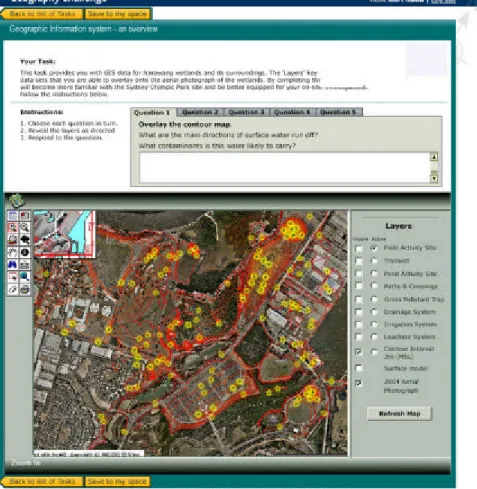Open the Question 1 tab
Screen dimensions: 477x489
point(152,112)
